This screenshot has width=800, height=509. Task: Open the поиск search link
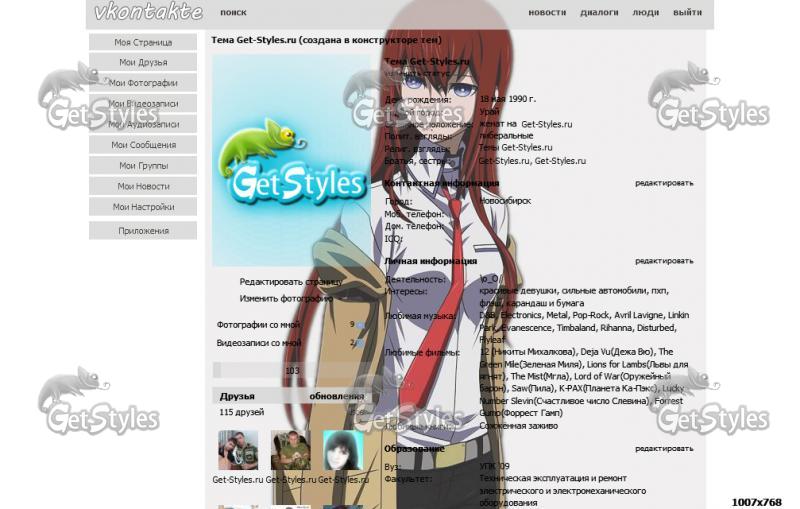coord(233,12)
